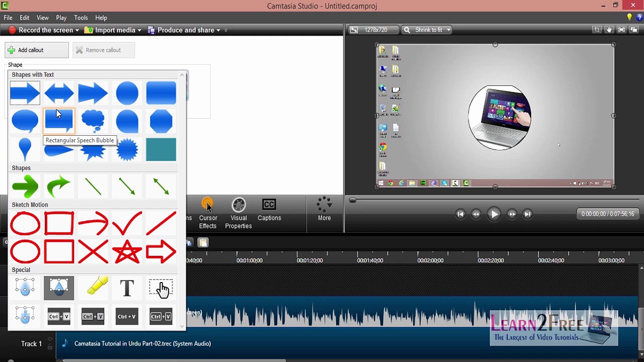Select the yellow highlighter special callout

click(x=97, y=286)
